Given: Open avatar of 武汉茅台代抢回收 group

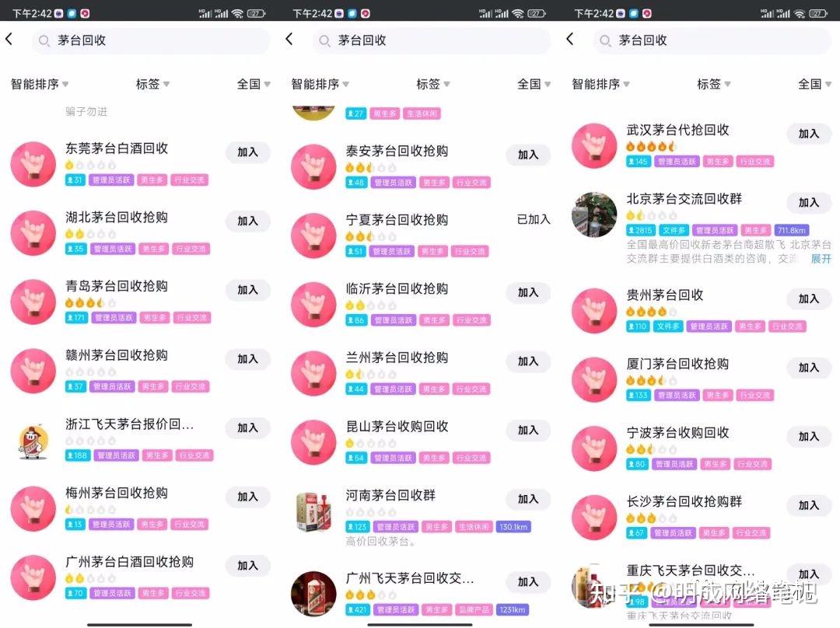Looking at the screenshot, I should tap(594, 145).
